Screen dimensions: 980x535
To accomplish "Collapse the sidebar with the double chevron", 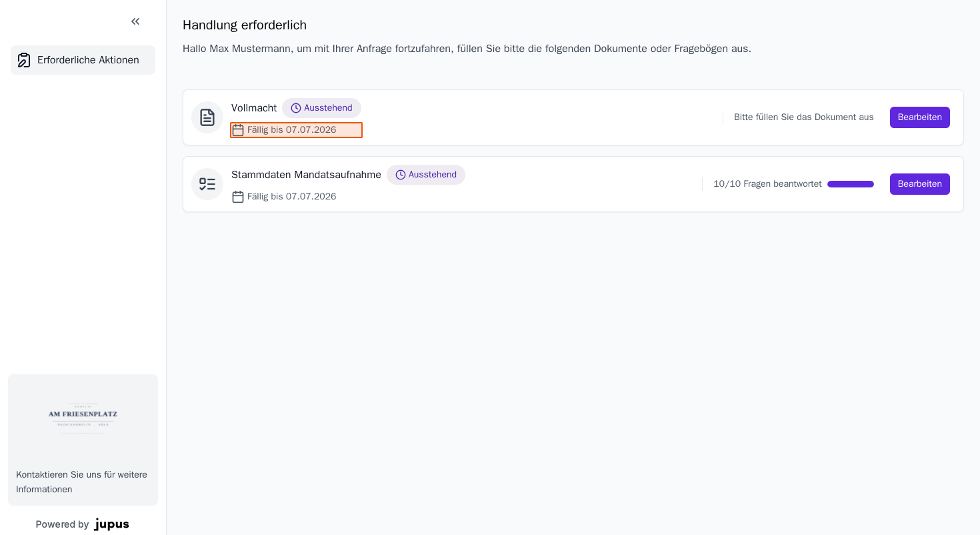I will tap(135, 21).
